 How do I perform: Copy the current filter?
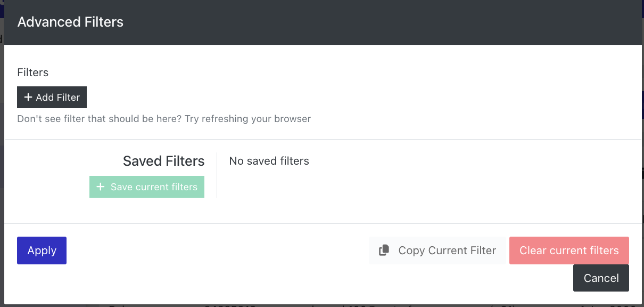pyautogui.click(x=437, y=251)
